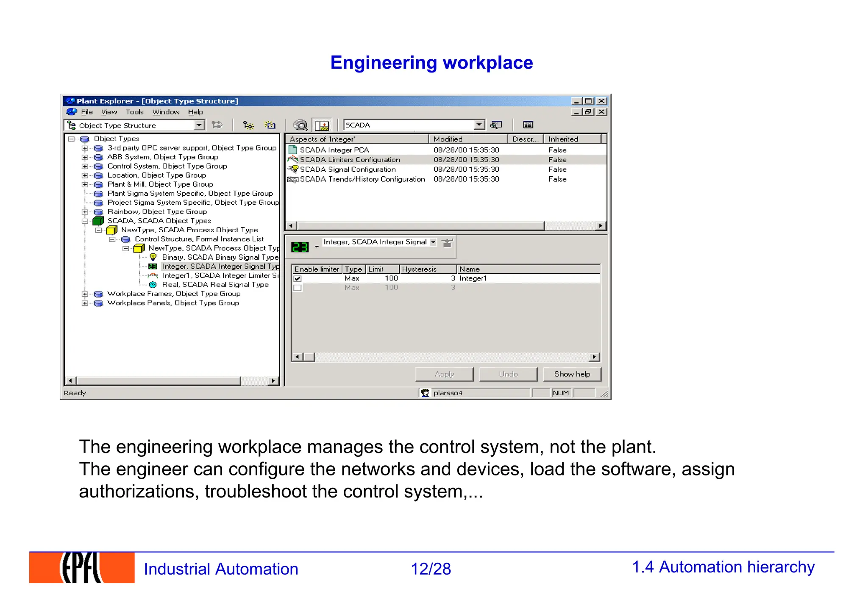
Task: Click the aspect list horizontal scrollbar thumb
Action: click(x=420, y=226)
